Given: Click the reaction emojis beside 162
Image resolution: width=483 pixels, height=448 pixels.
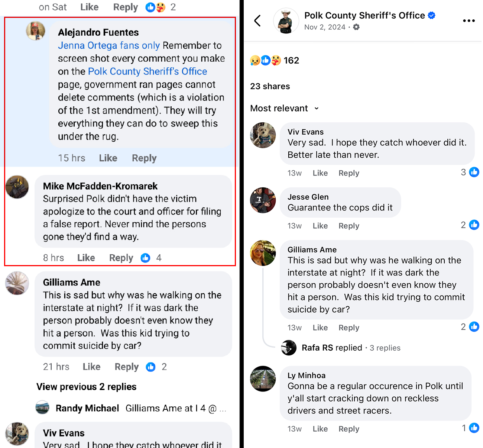Looking at the screenshot, I should point(265,61).
